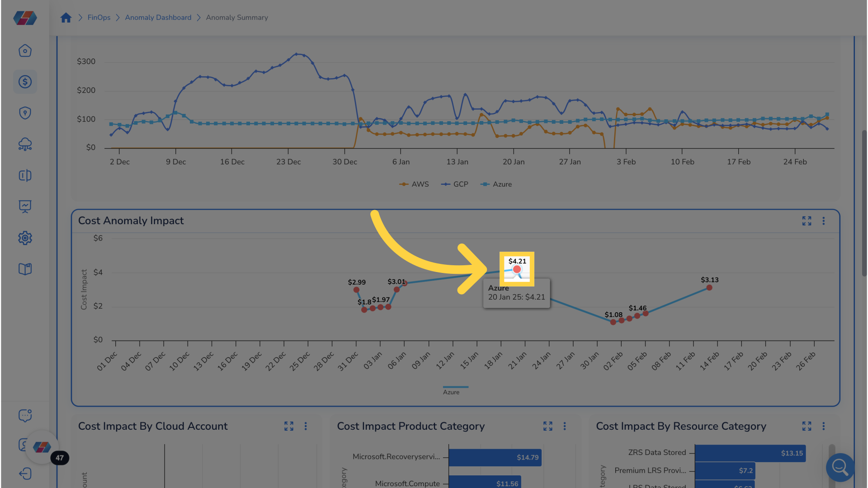
Task: Click the $1.08 anomaly data point
Action: (613, 322)
